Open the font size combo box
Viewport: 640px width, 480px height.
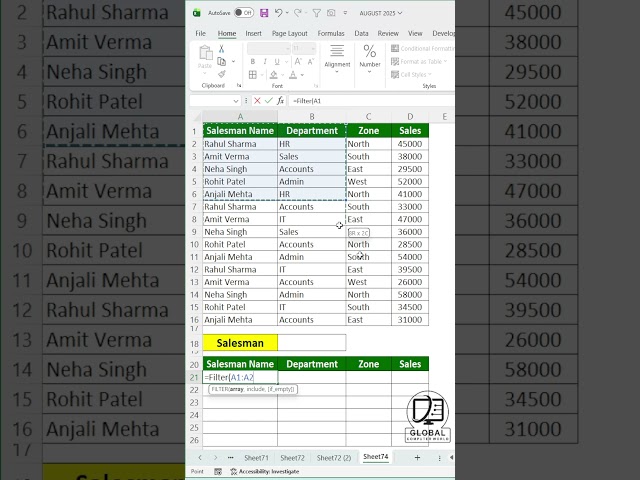(x=304, y=49)
